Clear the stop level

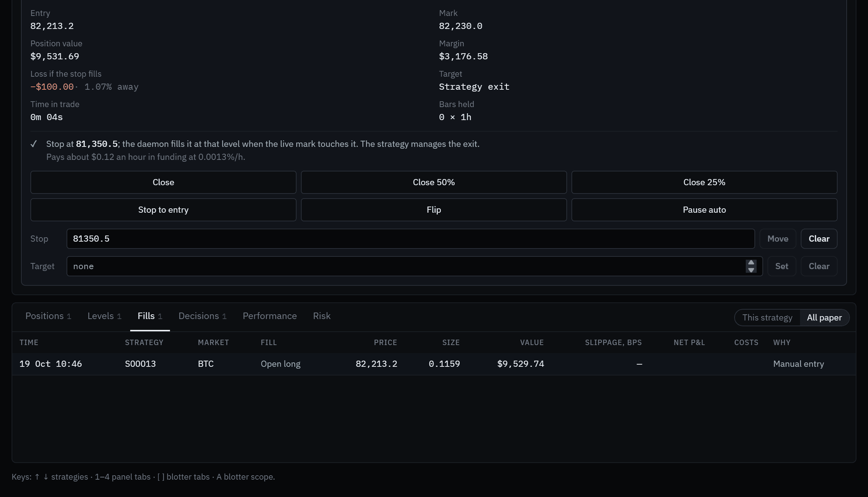[819, 239]
